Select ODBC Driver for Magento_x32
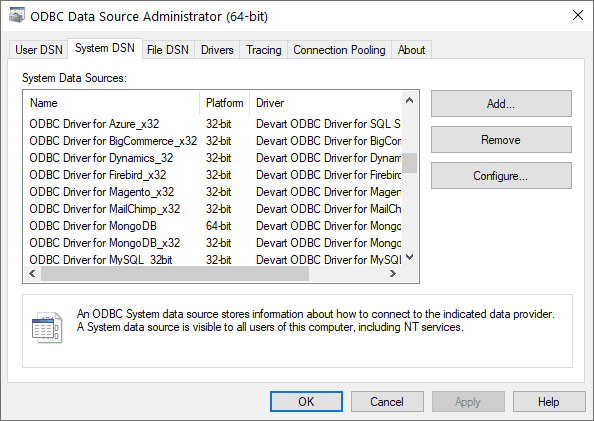 click(102, 192)
